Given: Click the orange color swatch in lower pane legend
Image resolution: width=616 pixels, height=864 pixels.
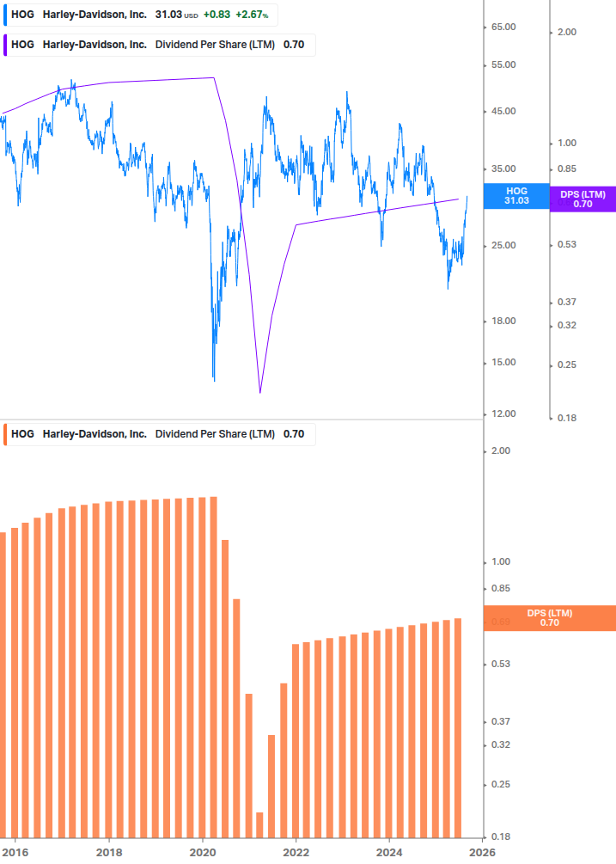Looking at the screenshot, I should point(3,434).
